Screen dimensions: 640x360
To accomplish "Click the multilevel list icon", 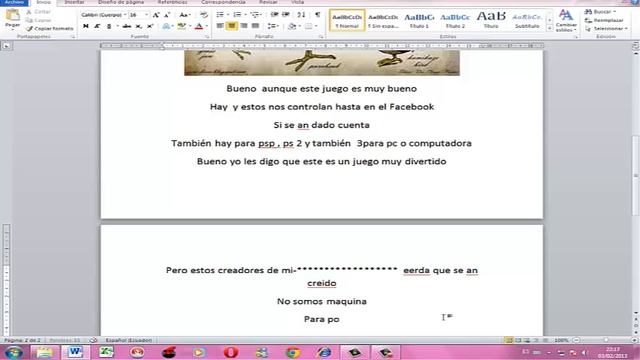I will [255, 15].
